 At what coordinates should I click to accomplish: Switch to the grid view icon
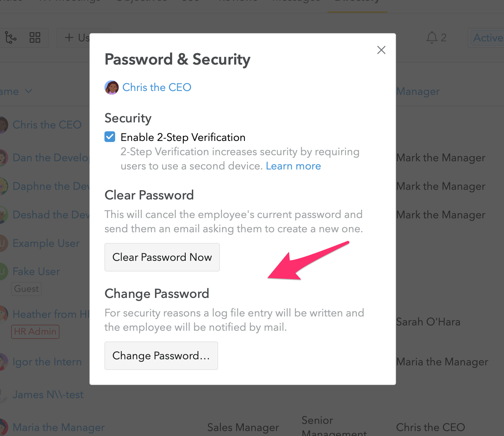click(x=35, y=37)
